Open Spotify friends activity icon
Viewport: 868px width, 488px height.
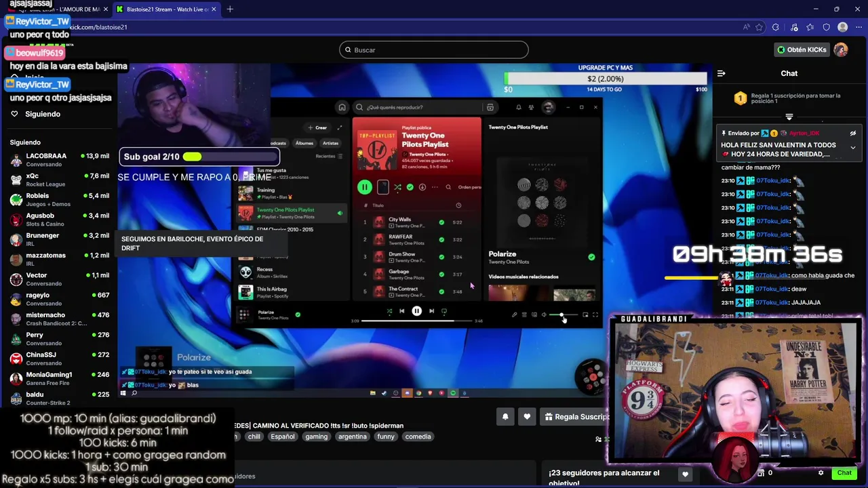coord(531,107)
